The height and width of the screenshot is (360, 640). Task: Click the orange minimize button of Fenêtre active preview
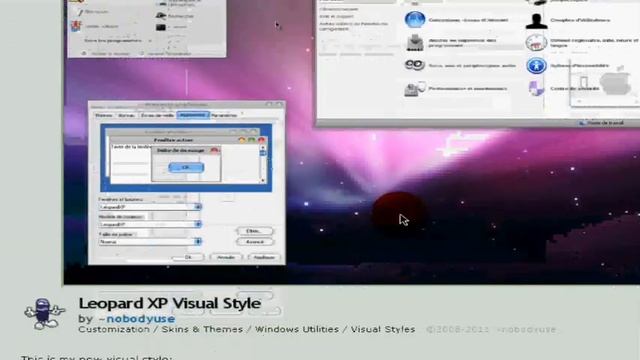pyautogui.click(x=242, y=140)
